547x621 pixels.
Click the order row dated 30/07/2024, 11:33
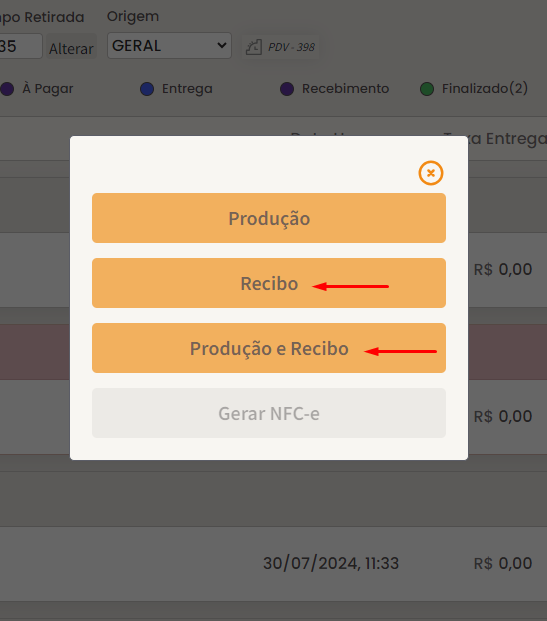[x=273, y=564]
